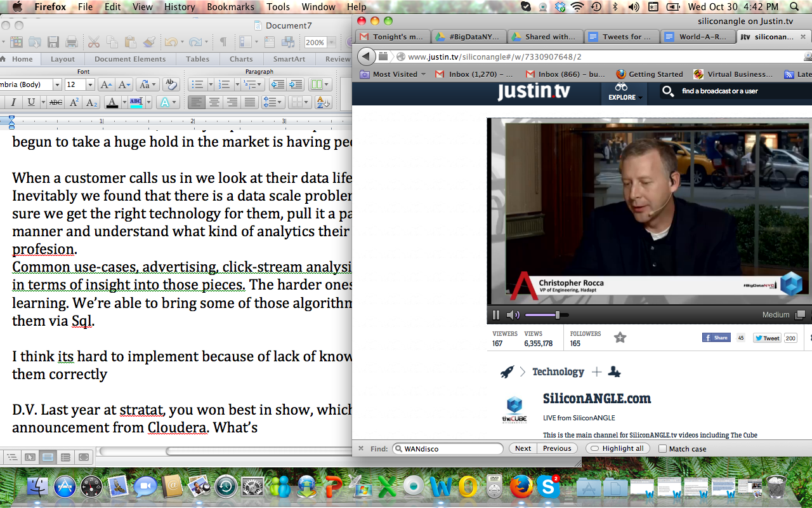Toggle Highlight all in the Find bar

tap(618, 448)
